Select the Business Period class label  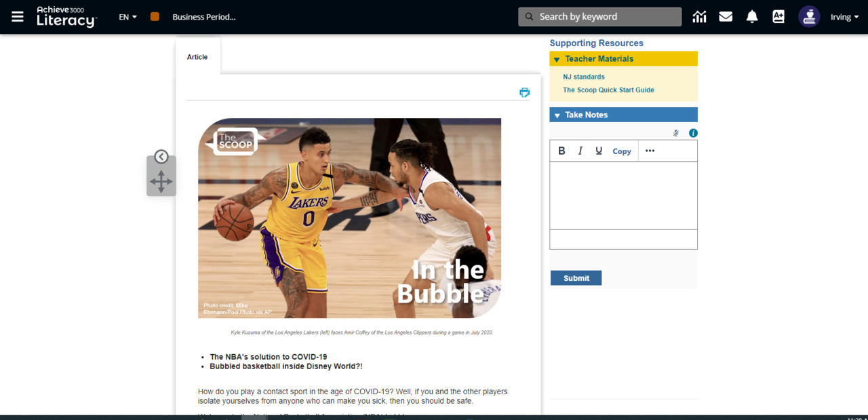point(203,17)
